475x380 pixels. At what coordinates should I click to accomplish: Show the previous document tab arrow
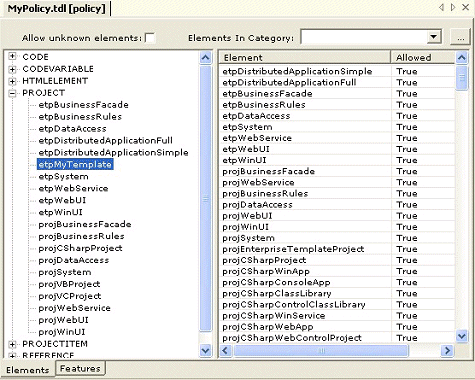coord(441,7)
